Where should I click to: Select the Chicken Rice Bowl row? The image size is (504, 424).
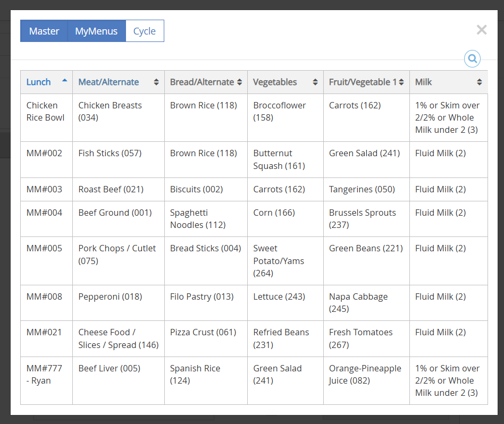[46, 112]
